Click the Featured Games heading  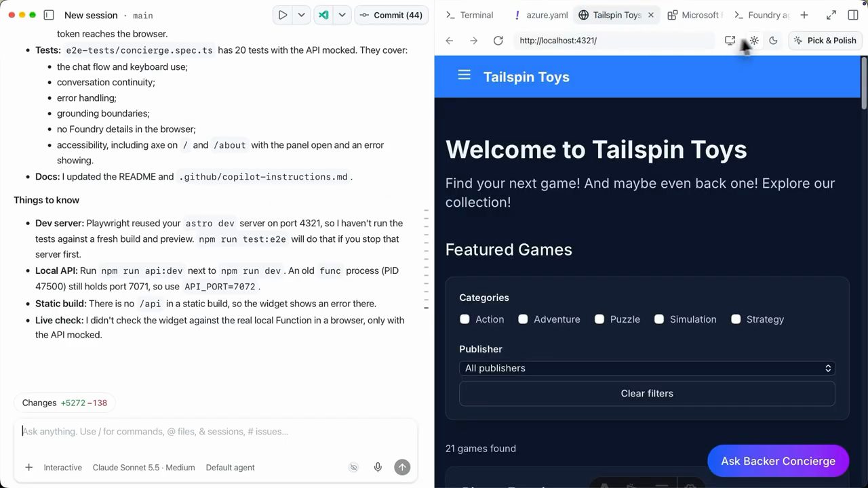coord(509,249)
